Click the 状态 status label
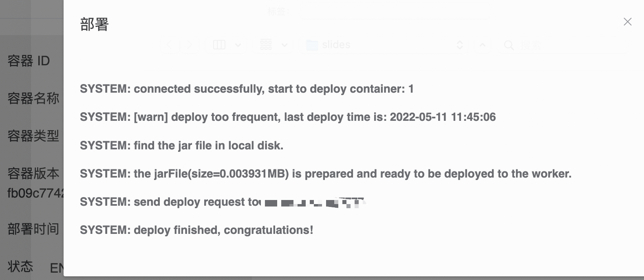644x280 pixels. 20,267
